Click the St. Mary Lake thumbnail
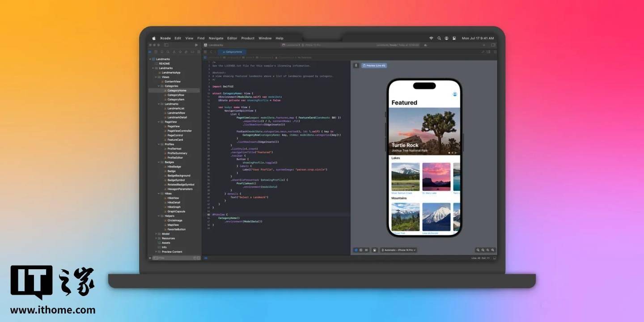The width and height of the screenshot is (644, 322). 436,177
